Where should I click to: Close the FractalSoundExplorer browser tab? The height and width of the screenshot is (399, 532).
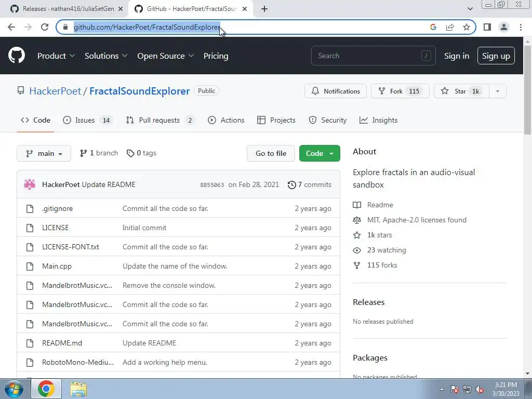[245, 9]
